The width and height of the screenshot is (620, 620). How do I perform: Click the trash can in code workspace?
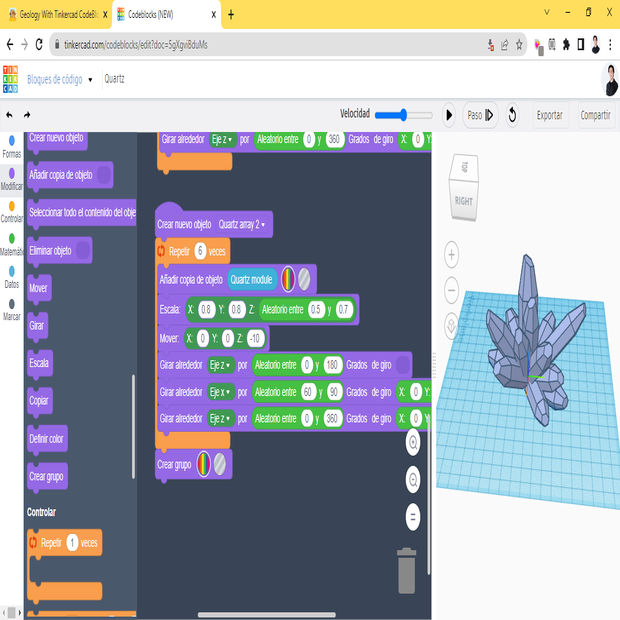coord(407,570)
